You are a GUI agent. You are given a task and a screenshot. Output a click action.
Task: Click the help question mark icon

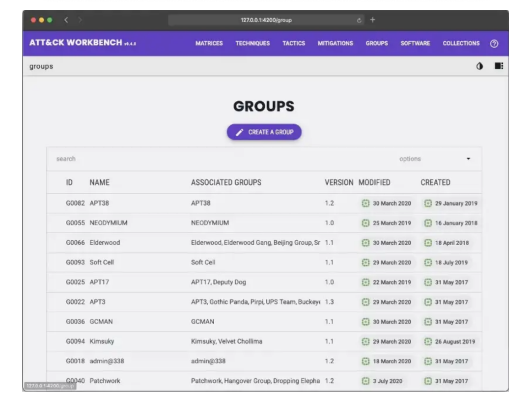click(494, 43)
